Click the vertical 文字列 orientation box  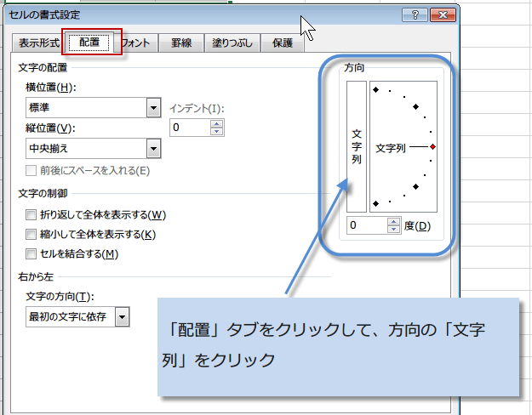(x=357, y=146)
